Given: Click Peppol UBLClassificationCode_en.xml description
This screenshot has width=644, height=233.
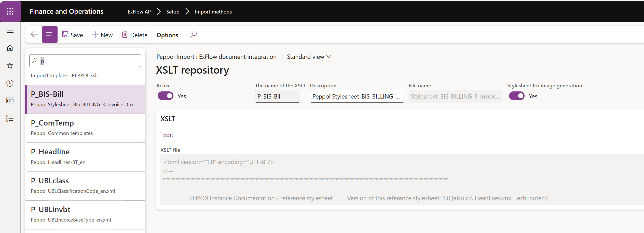Looking at the screenshot, I should (x=73, y=191).
